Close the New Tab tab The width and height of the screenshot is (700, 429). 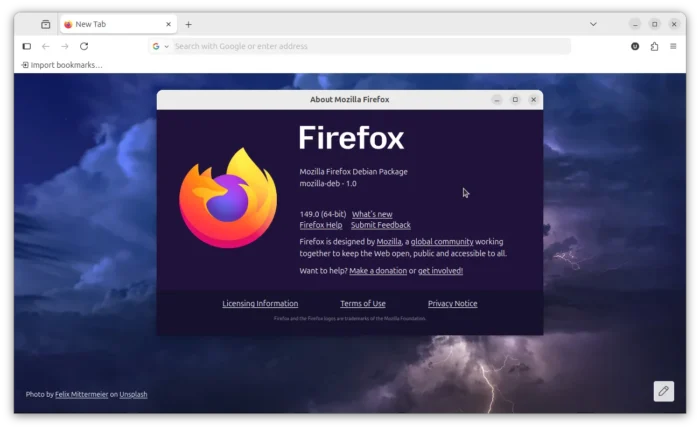(168, 24)
